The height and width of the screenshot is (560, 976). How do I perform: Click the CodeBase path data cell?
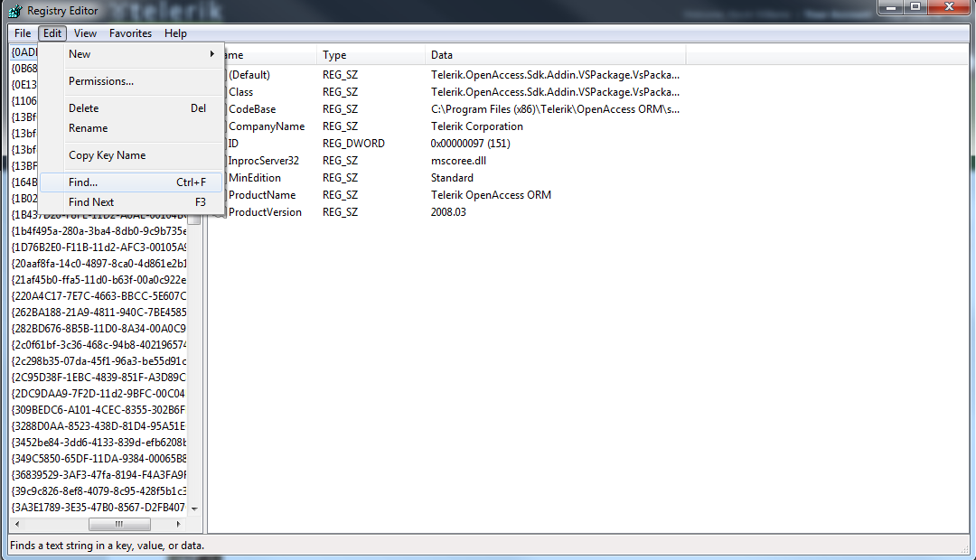click(x=555, y=109)
